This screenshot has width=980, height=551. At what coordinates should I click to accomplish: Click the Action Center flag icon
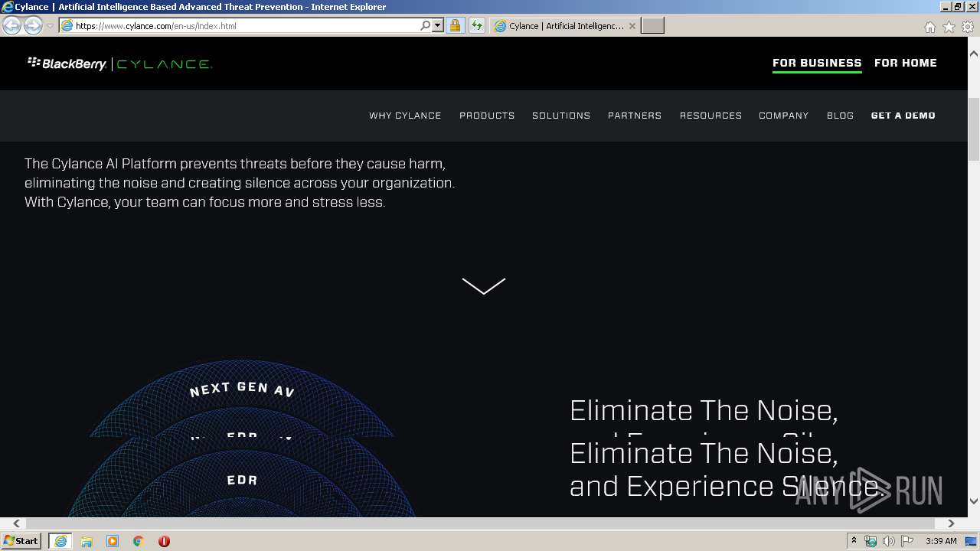(x=907, y=541)
